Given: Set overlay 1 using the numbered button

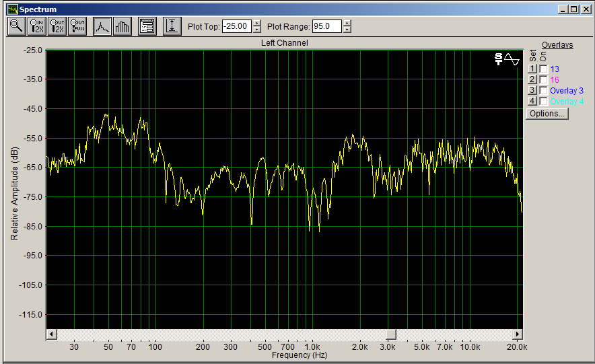Looking at the screenshot, I should tap(532, 69).
